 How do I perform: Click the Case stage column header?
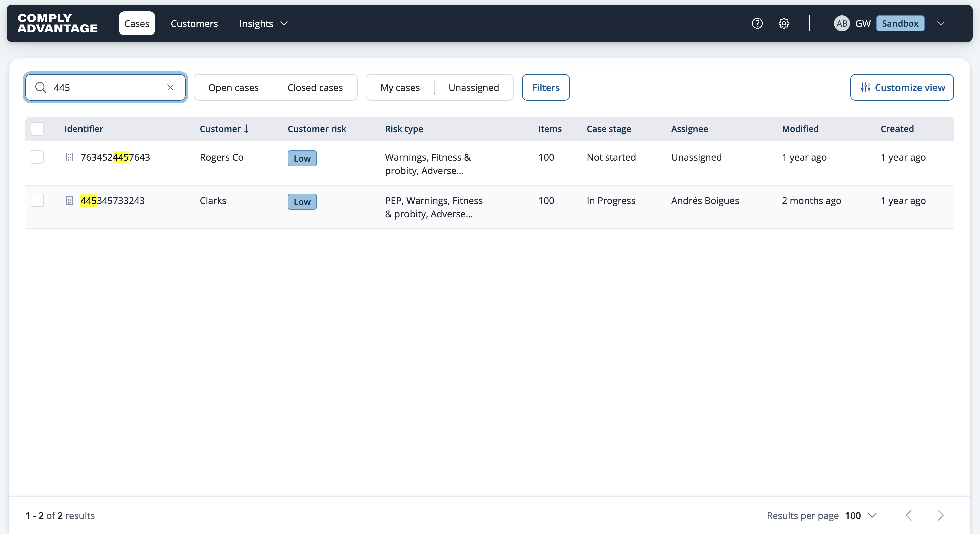609,129
